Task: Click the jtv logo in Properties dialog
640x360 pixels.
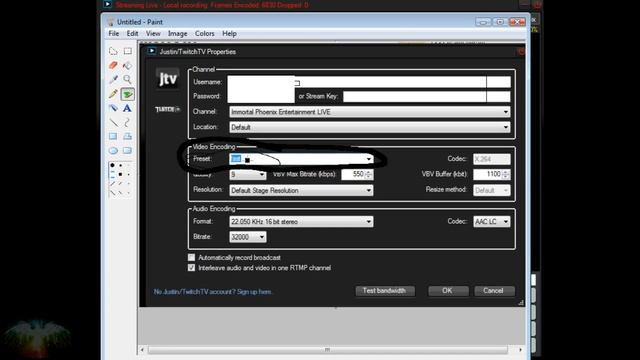Action: coord(168,78)
